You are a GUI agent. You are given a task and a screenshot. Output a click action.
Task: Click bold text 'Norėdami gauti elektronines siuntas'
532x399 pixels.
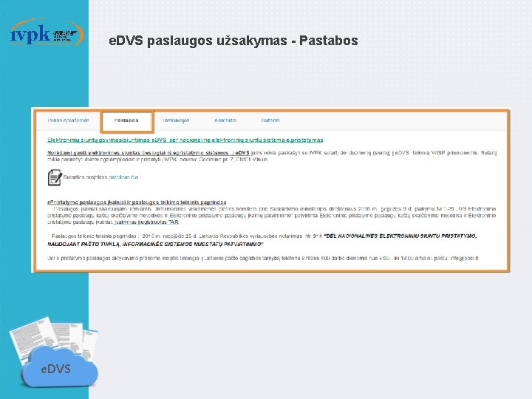[91, 153]
